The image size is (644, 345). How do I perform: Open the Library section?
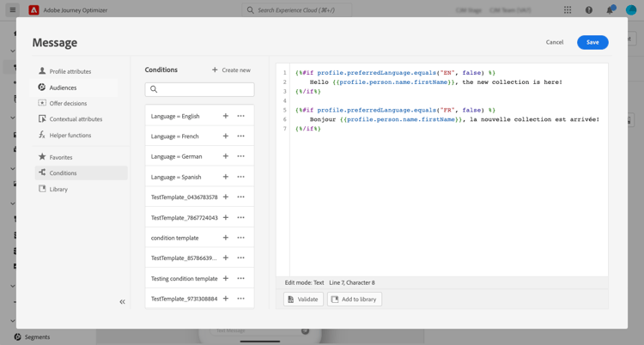(x=58, y=189)
